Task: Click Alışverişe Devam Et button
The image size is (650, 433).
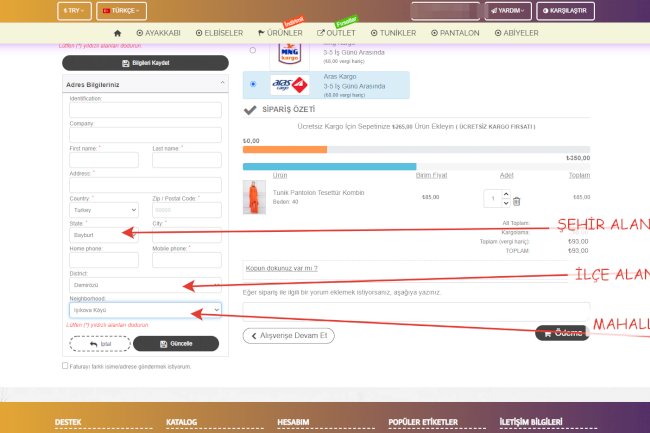Action: [x=289, y=336]
